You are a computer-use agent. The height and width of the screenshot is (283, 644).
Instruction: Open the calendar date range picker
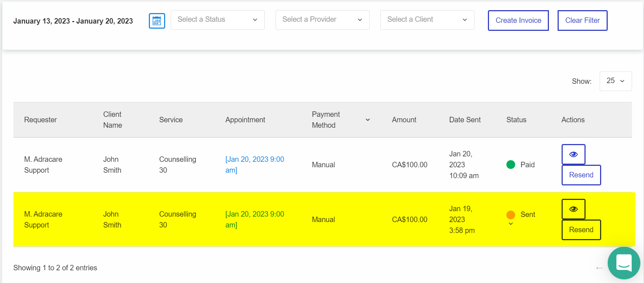(x=157, y=21)
